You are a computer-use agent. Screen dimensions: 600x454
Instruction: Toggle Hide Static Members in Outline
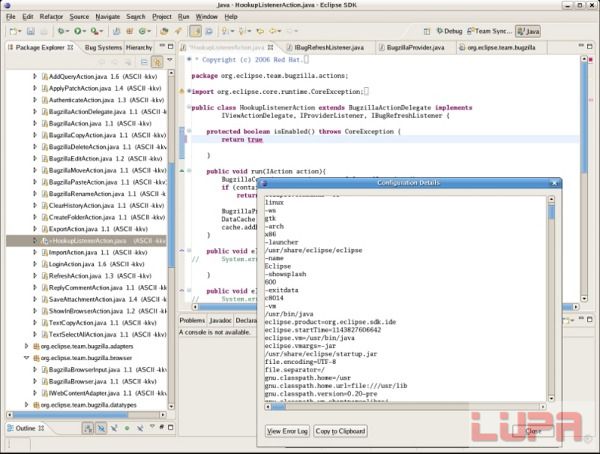[114, 428]
